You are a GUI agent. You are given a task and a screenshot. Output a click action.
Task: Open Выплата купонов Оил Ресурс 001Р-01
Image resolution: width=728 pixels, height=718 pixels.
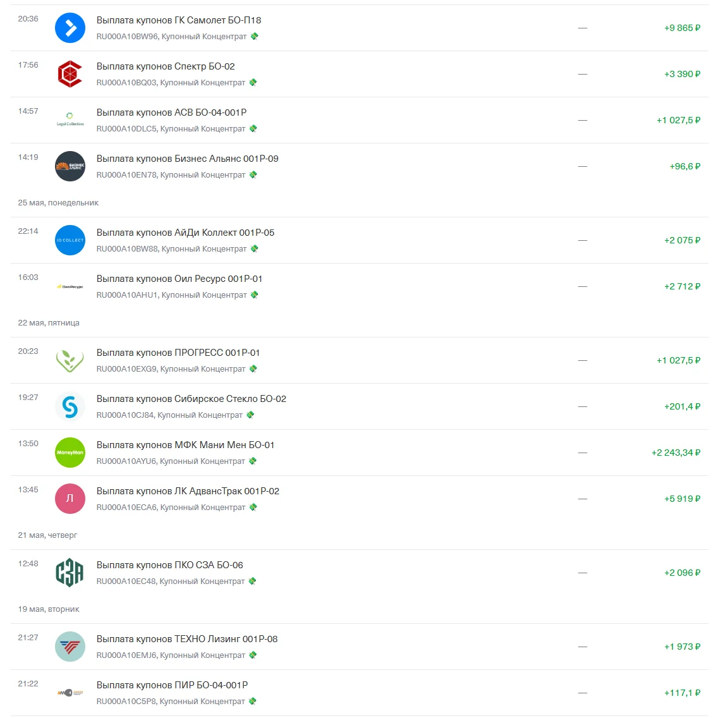coord(179,279)
